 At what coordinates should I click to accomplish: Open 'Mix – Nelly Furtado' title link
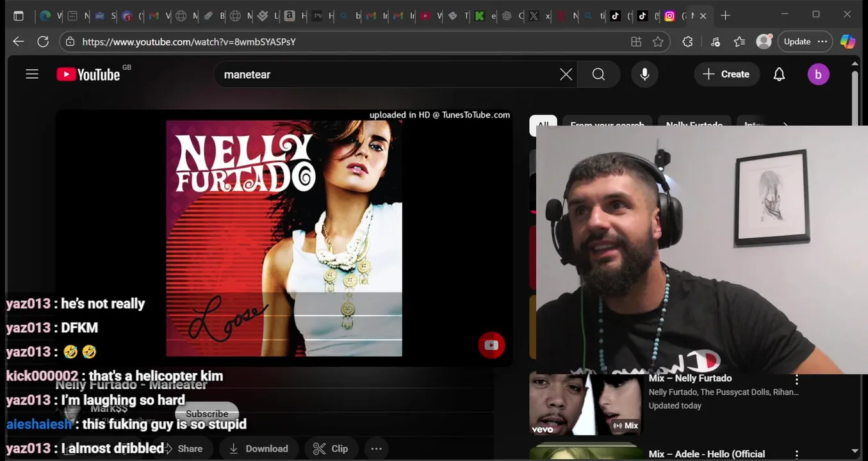[690, 378]
